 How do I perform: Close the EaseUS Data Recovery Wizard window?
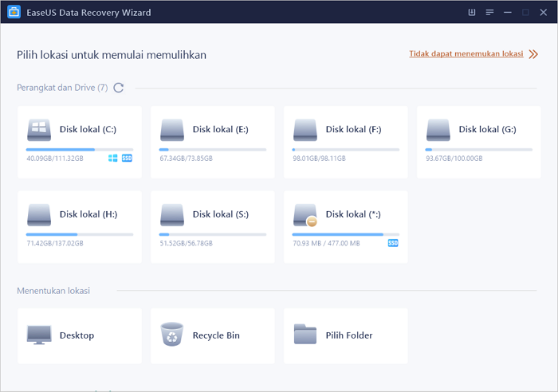click(543, 13)
